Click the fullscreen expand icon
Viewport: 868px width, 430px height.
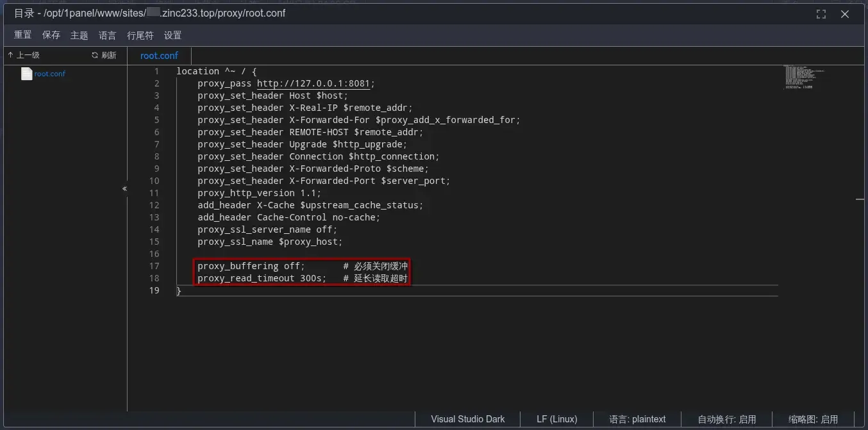[821, 14]
